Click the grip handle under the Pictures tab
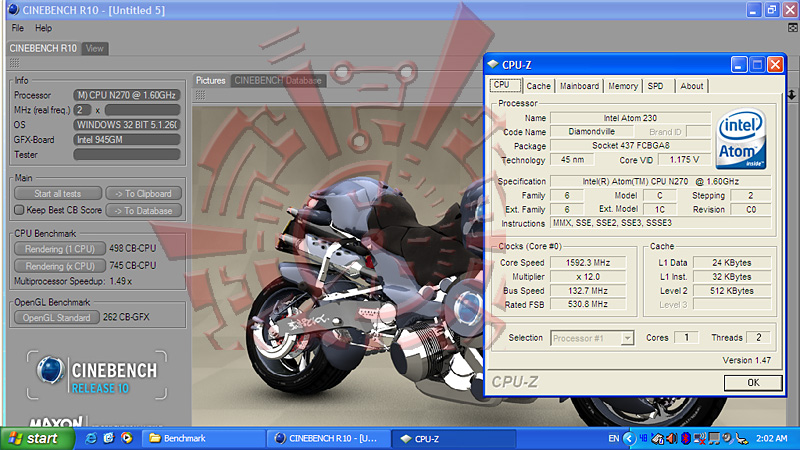This screenshot has width=800, height=450. point(201,95)
